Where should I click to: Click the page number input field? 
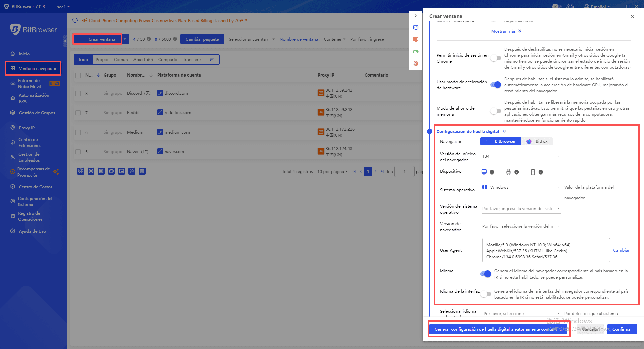[404, 171]
